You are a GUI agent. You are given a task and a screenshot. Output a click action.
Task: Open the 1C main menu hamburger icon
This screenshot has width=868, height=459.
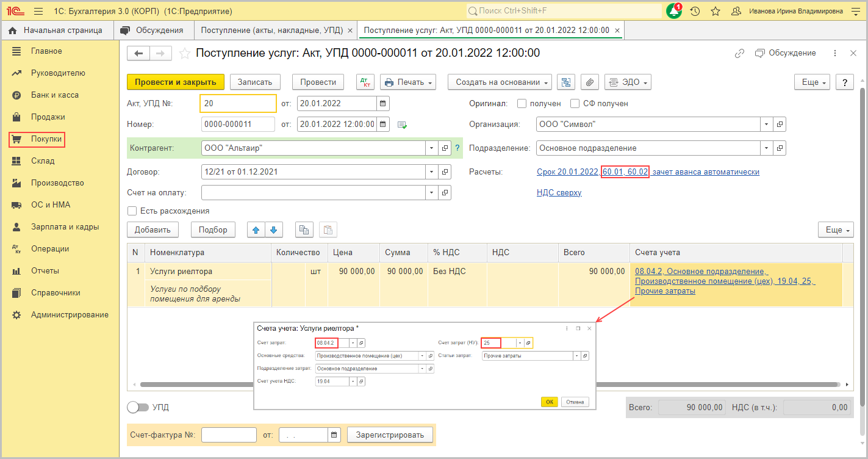coord(38,11)
